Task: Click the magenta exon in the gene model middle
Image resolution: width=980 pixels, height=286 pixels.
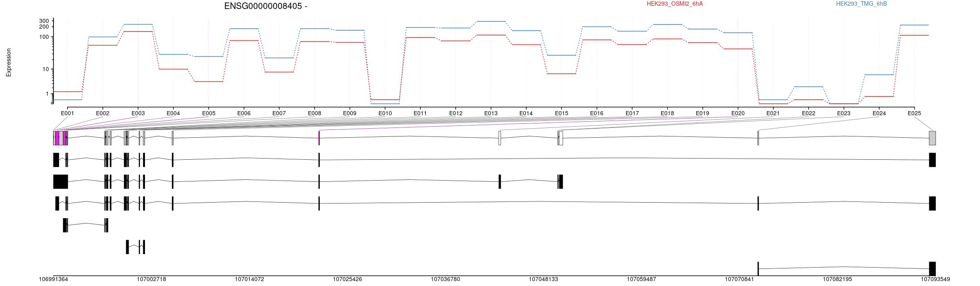Action: click(319, 138)
